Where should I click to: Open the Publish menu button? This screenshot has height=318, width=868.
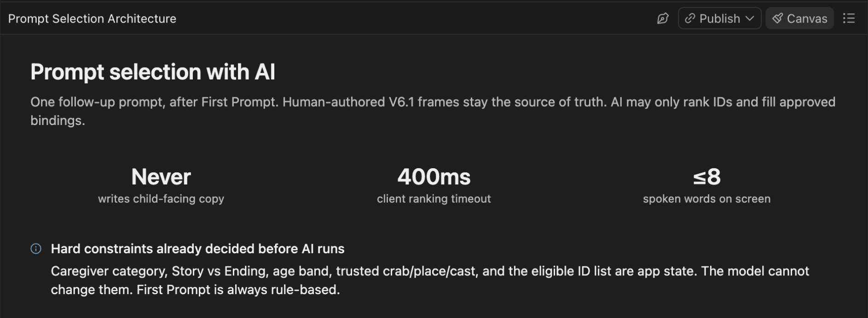pos(719,18)
